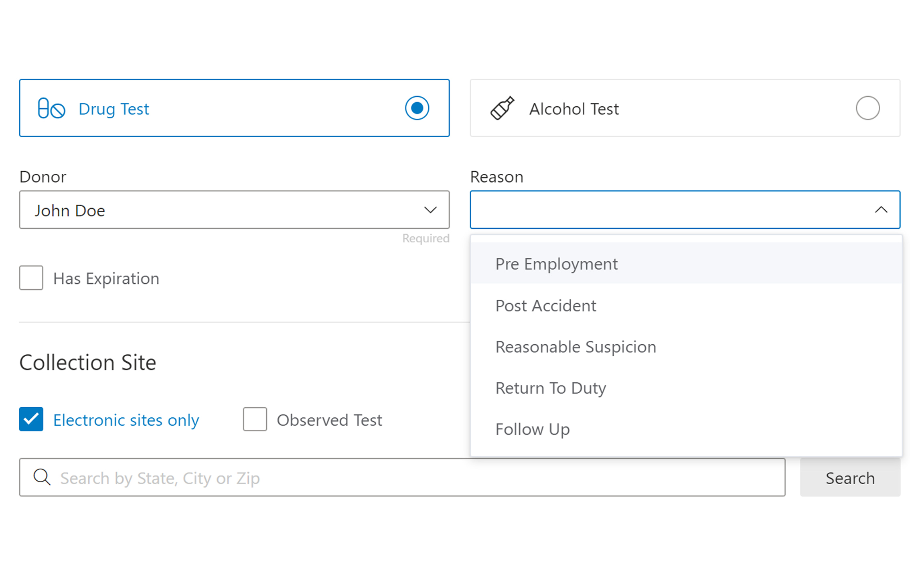This screenshot has width=924, height=573.
Task: Click the Drug Test label text
Action: [114, 109]
